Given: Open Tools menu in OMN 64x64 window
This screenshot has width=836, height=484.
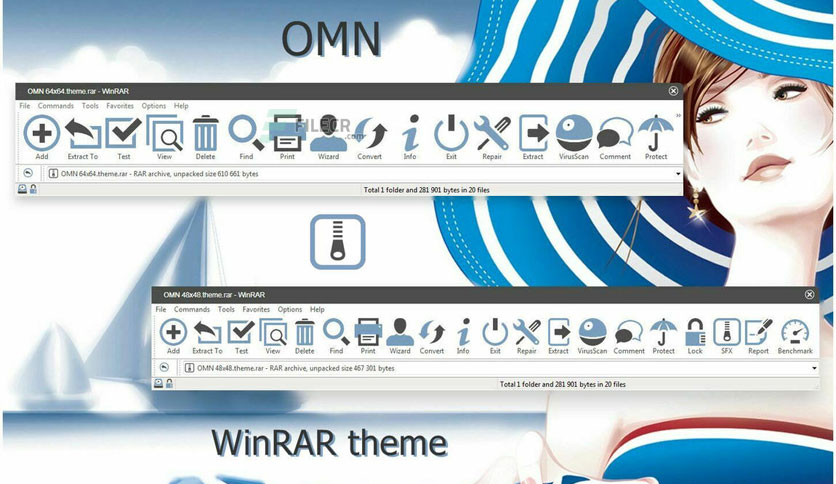Looking at the screenshot, I should (x=90, y=106).
